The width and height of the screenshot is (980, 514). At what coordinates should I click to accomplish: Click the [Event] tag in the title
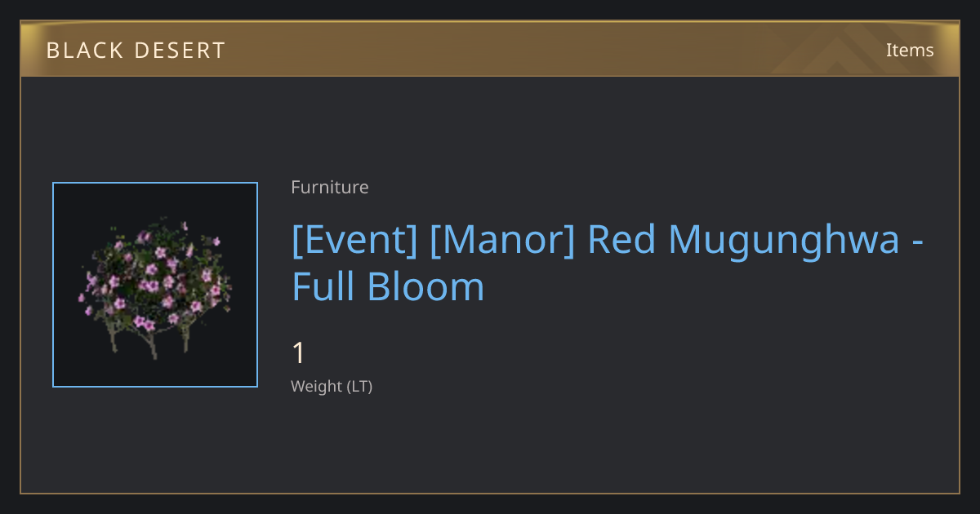tap(355, 239)
